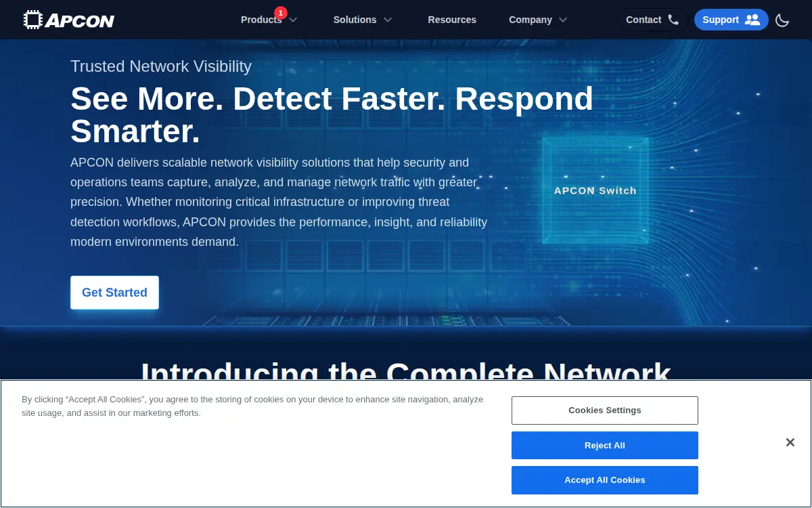Click the Get Started button

(114, 293)
